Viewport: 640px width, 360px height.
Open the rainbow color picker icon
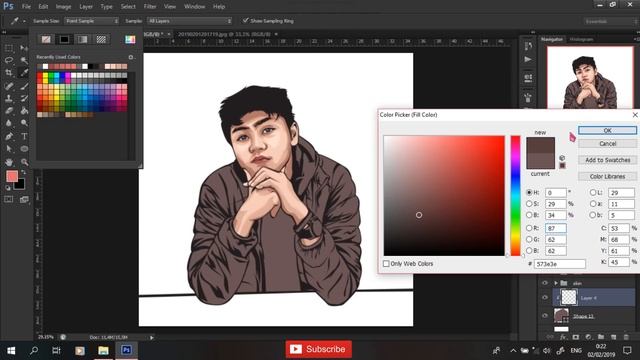point(130,39)
